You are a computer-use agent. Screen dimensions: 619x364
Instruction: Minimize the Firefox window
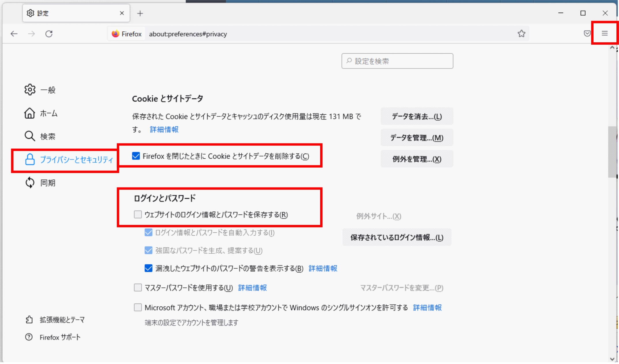coord(561,13)
